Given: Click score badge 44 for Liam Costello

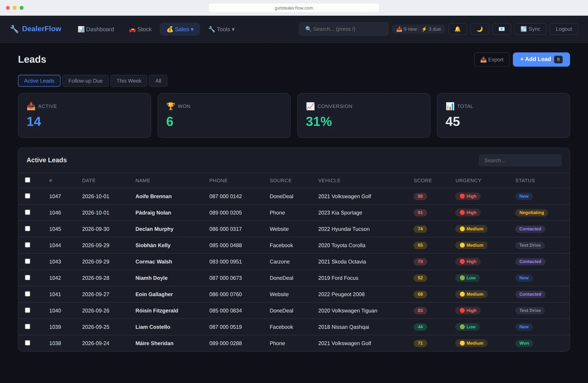Looking at the screenshot, I should click(420, 327).
